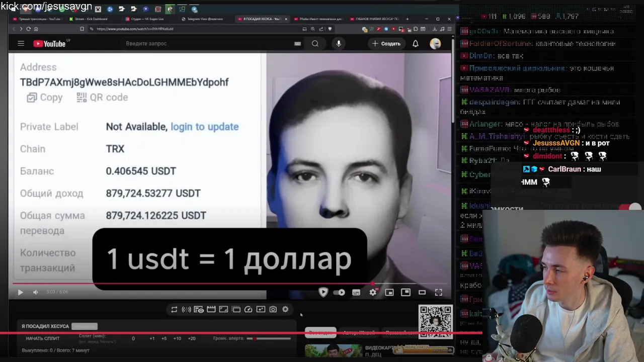Focus the 'Введите запрос' search field
This screenshot has width=644, height=362.
pyautogui.click(x=206, y=44)
